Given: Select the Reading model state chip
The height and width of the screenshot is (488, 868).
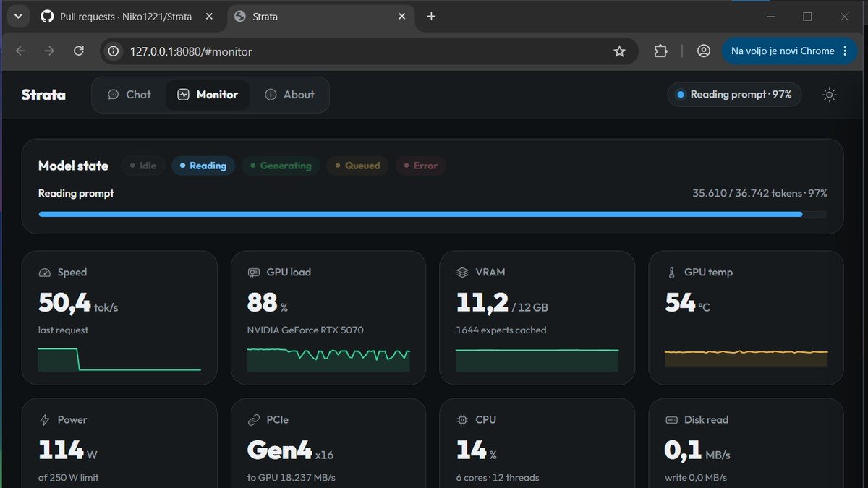Looking at the screenshot, I should pyautogui.click(x=203, y=166).
